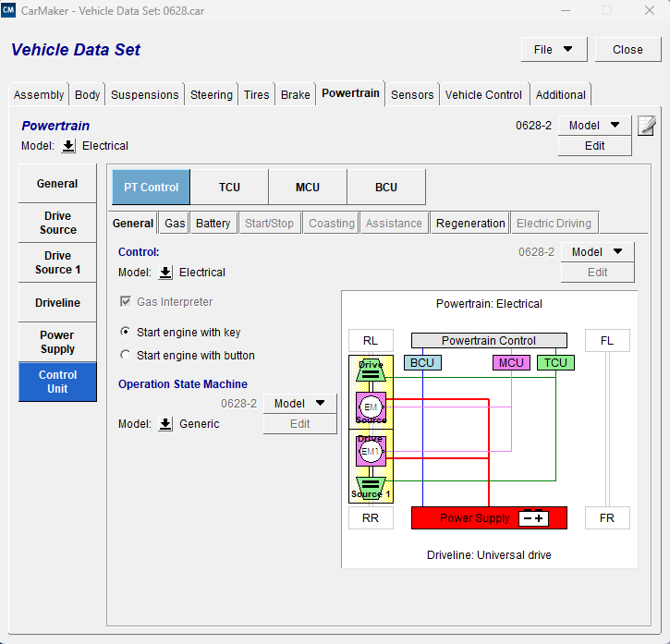This screenshot has height=644, width=670.
Task: Switch to the Brake tab
Action: (295, 94)
